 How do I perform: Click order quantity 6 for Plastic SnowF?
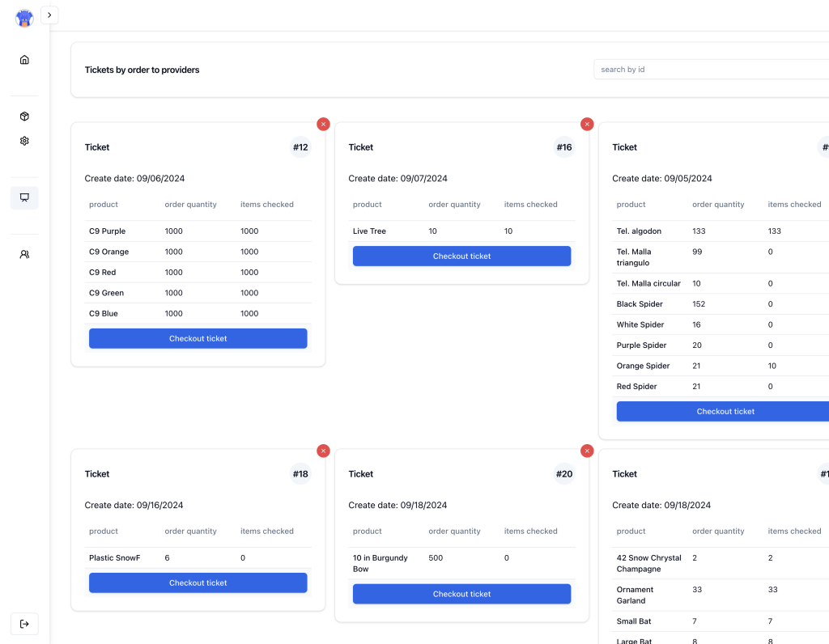[x=167, y=558]
